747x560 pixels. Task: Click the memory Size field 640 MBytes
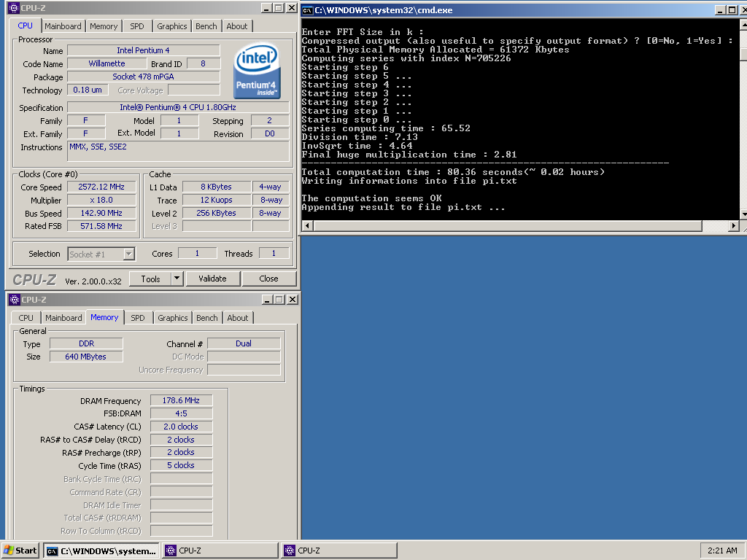coord(86,357)
